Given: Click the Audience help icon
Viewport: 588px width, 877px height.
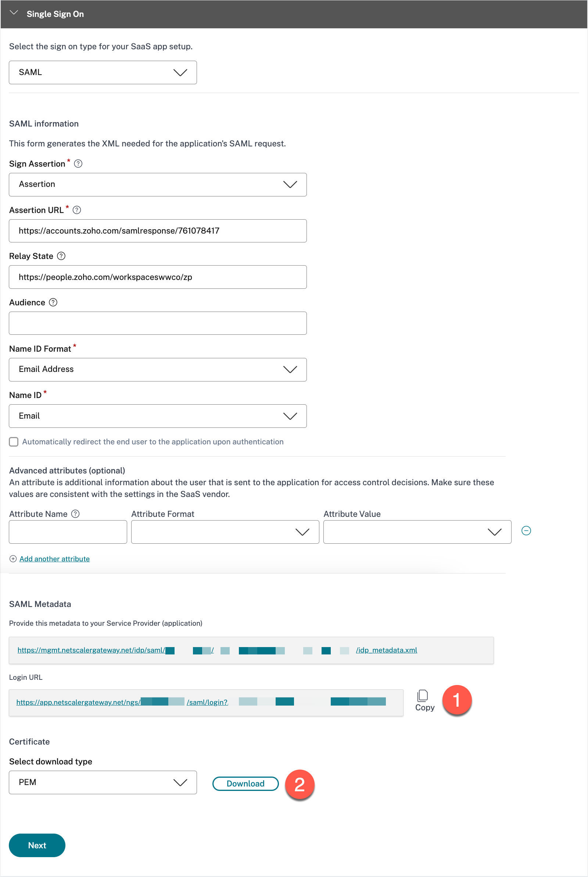Looking at the screenshot, I should point(53,302).
